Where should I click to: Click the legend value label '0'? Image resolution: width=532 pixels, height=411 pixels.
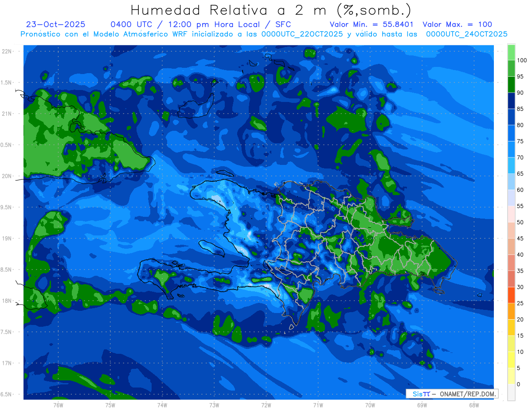(x=518, y=384)
